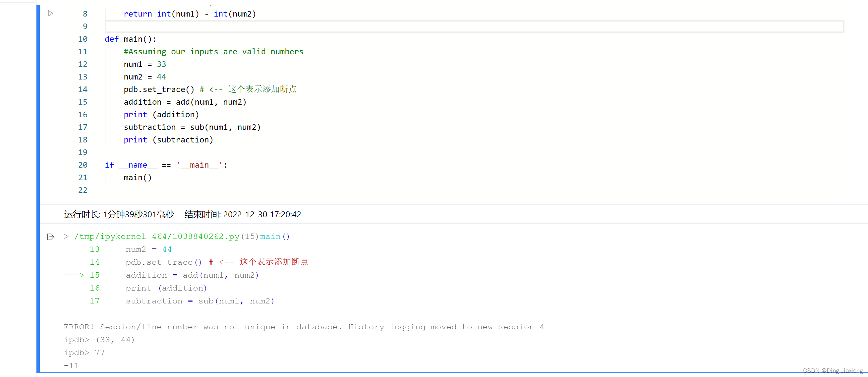Click the go-to-output icon beside the traceback
Image resolution: width=868 pixels, height=377 pixels.
[x=50, y=237]
